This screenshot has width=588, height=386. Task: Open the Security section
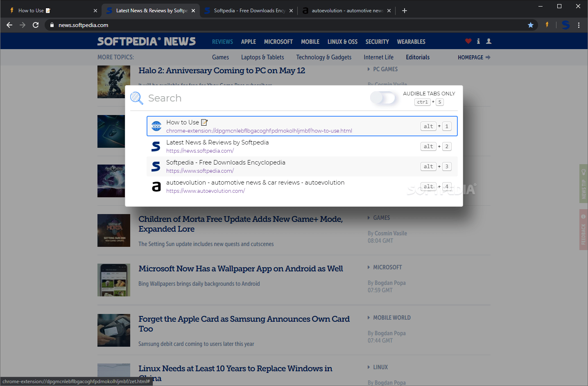[x=377, y=42]
